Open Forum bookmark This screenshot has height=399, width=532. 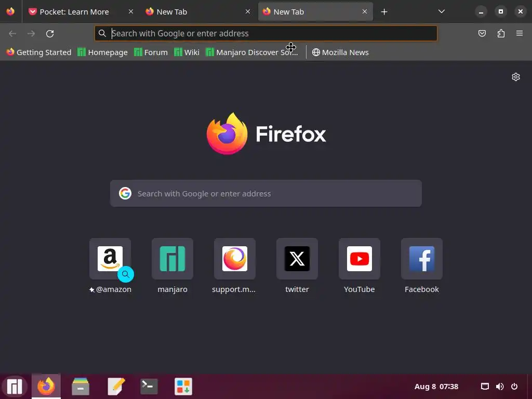point(151,52)
